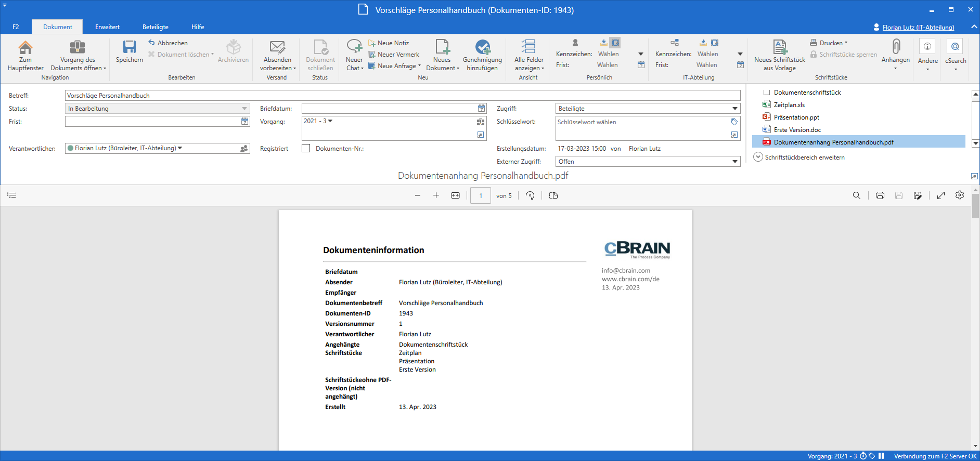Viewport: 980px width, 461px height.
Task: Click the Florian Lutz (IT-Abteilung) user link
Action: click(918, 28)
